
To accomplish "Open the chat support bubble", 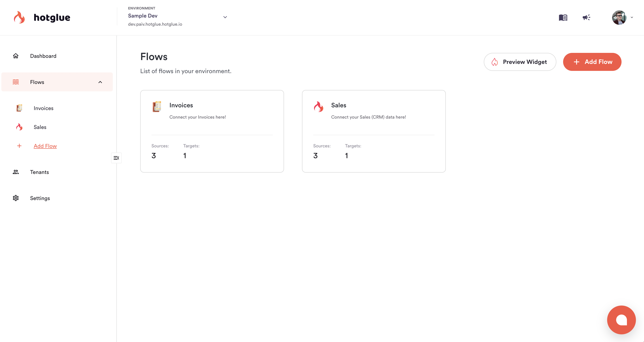I will click(x=621, y=320).
